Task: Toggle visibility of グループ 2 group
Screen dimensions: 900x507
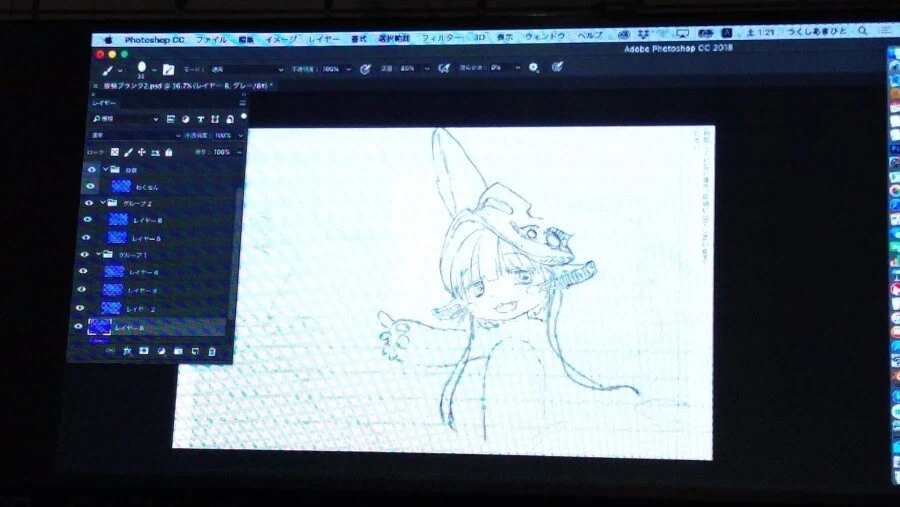Action: (x=88, y=202)
